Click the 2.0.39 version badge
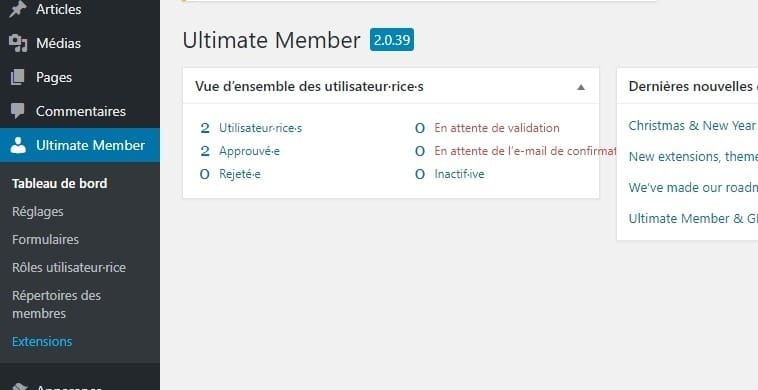Screen dimensions: 758x390 coord(392,40)
